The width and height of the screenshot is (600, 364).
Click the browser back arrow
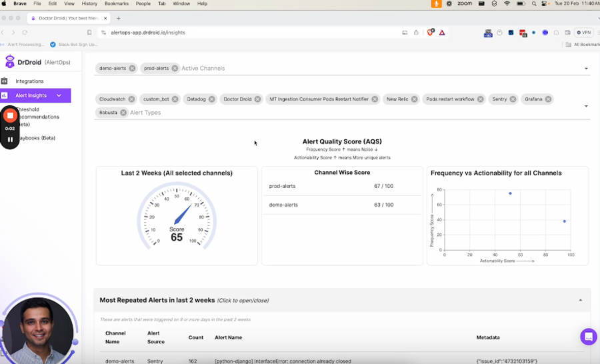pyautogui.click(x=2, y=33)
